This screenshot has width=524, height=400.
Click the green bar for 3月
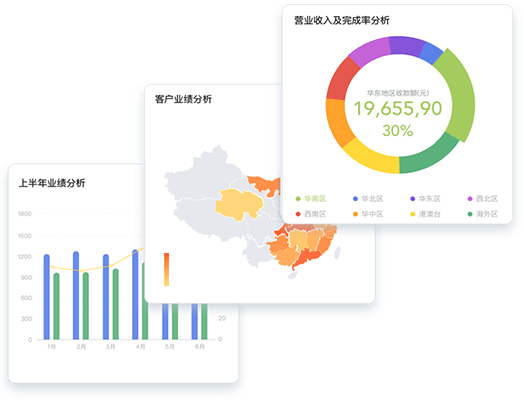pyautogui.click(x=116, y=304)
